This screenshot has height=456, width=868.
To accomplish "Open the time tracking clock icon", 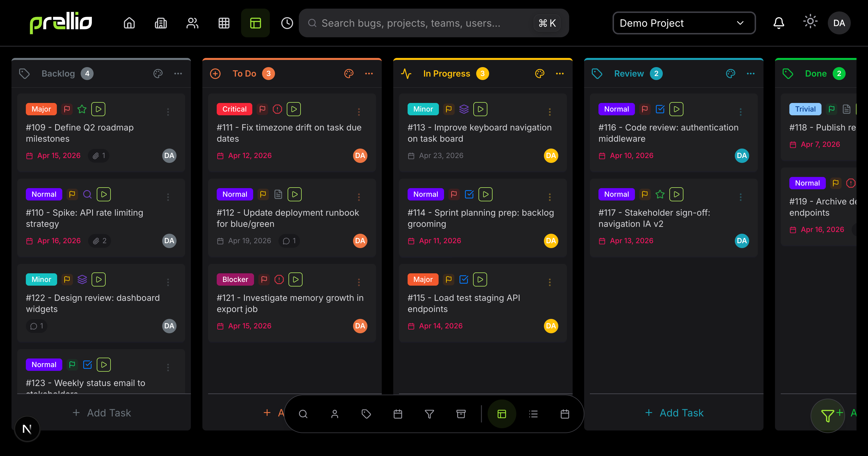I will point(287,23).
